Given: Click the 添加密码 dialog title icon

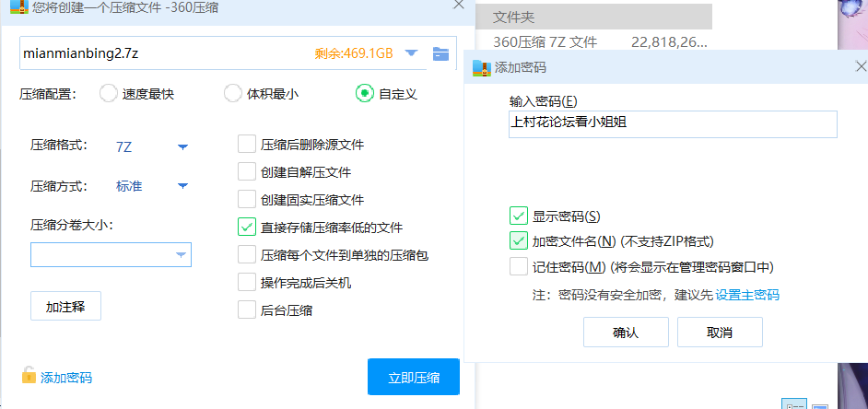Looking at the screenshot, I should (x=481, y=67).
